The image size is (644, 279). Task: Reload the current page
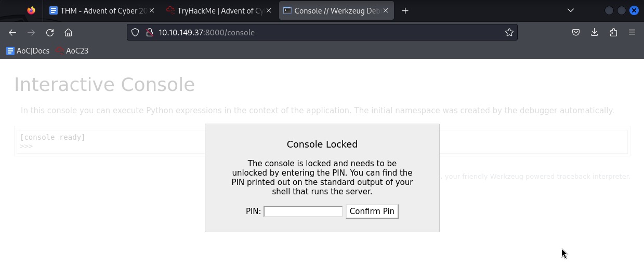(x=50, y=32)
